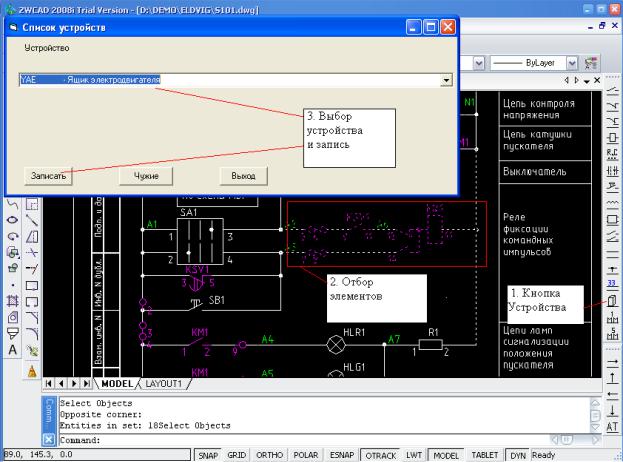623x462 pixels.
Task: Select the Spline tool in left toolbar
Action: click(13, 203)
